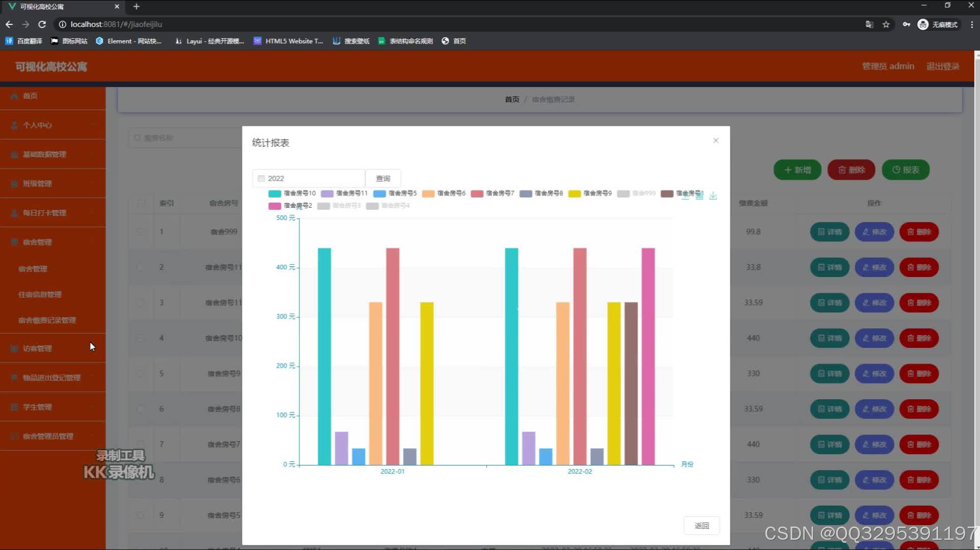Open a new browser tab
This screenshot has width=980, height=550.
(x=136, y=7)
